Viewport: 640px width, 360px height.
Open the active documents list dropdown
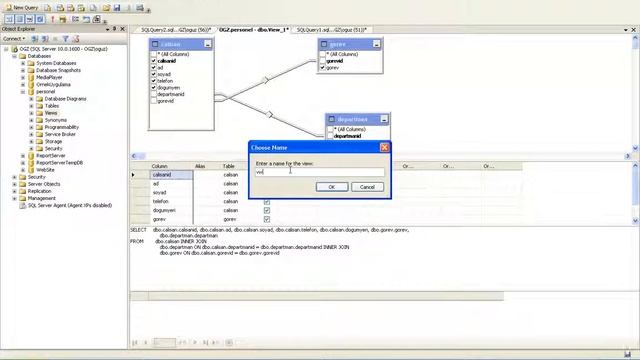pyautogui.click(x=626, y=30)
